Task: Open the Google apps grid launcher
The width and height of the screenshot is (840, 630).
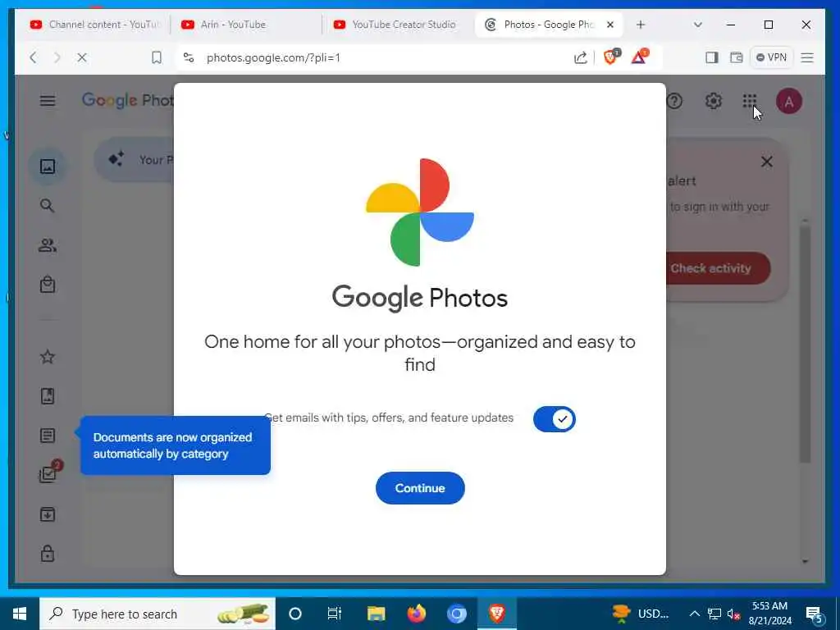Action: click(750, 101)
